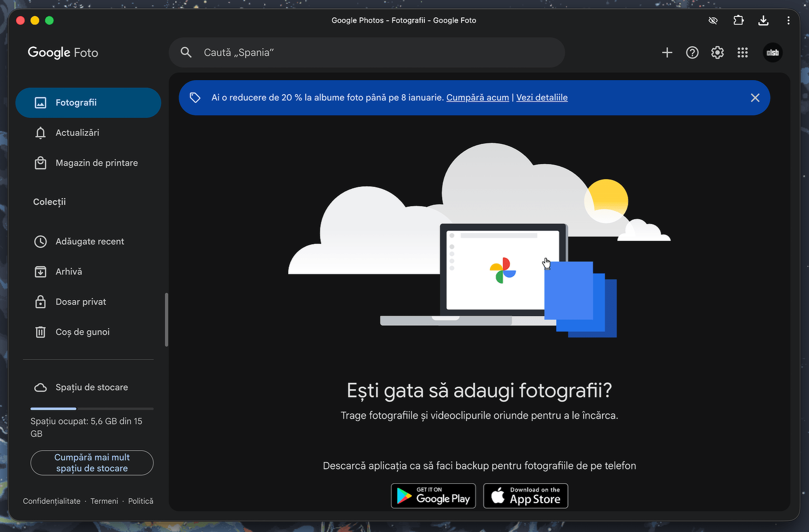Open the browser three-dot menu
The width and height of the screenshot is (809, 532).
[788, 20]
